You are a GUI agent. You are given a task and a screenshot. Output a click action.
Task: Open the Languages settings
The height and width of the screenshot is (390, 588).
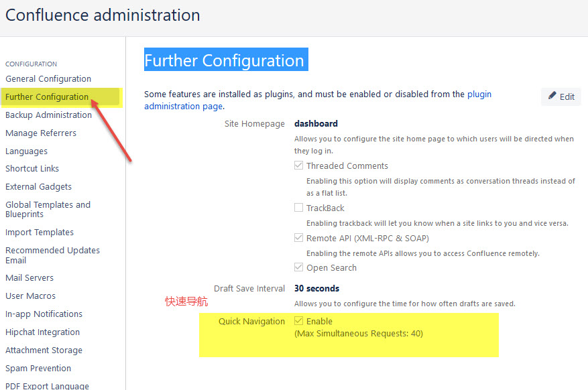coord(26,151)
